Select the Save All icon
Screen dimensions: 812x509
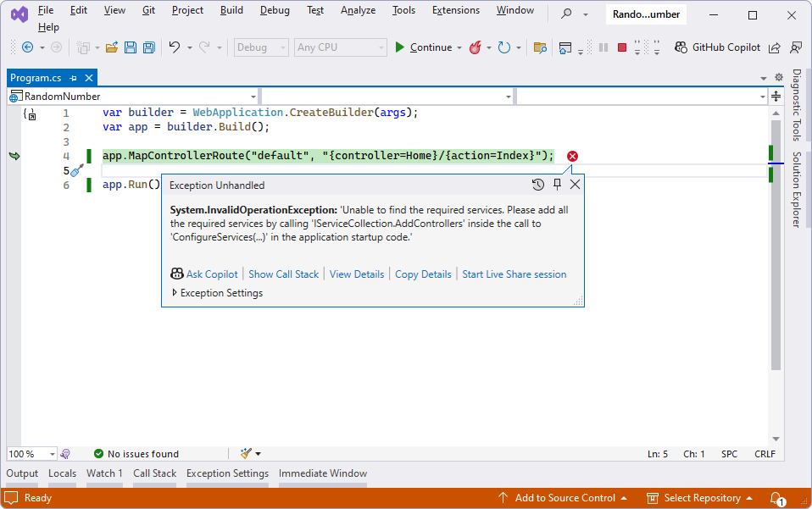click(147, 47)
